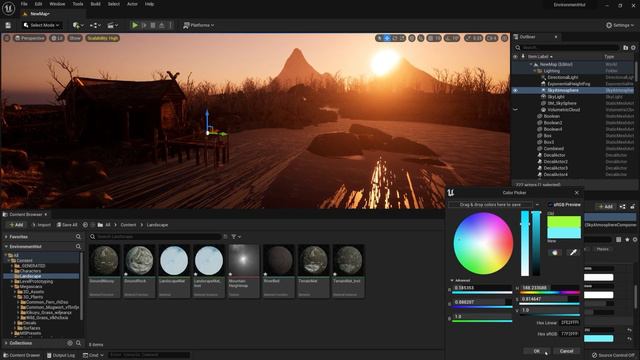640x360 pixels.
Task: Toggle the translate gizmo tool in viewport
Action: point(387,38)
